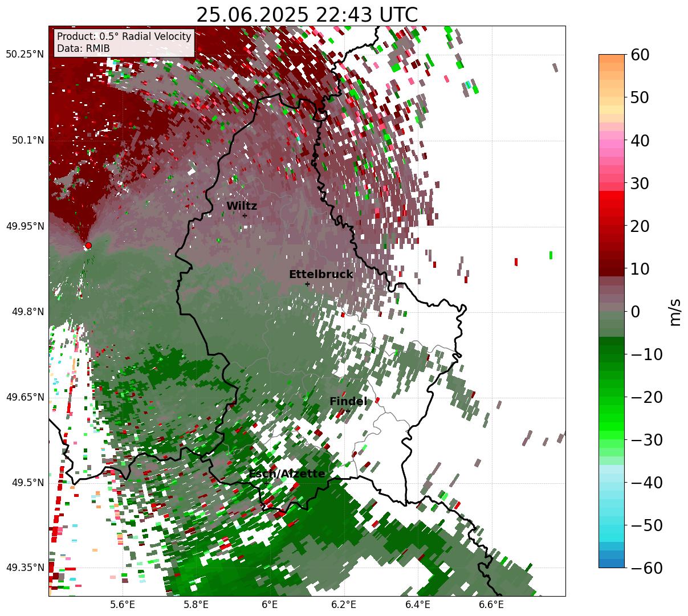Click the colorbar value −60
Screen dimensions: 688x616
pos(647,568)
